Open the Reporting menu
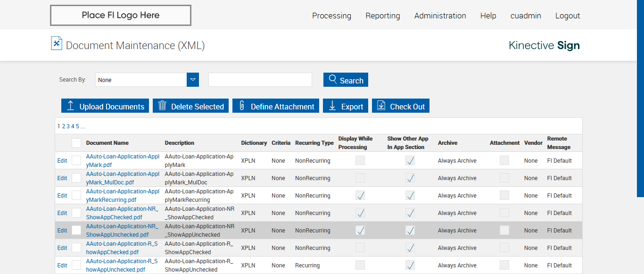This screenshot has height=274, width=644. point(382,16)
